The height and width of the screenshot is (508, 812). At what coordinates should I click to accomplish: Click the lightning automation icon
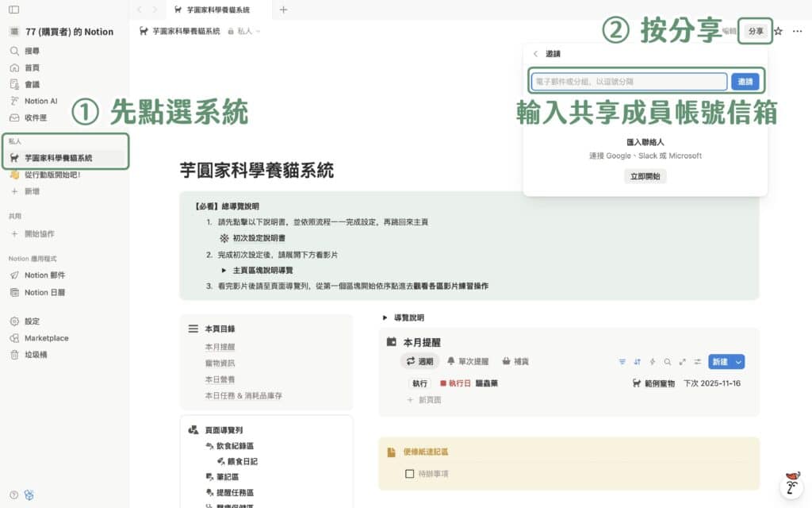point(653,362)
